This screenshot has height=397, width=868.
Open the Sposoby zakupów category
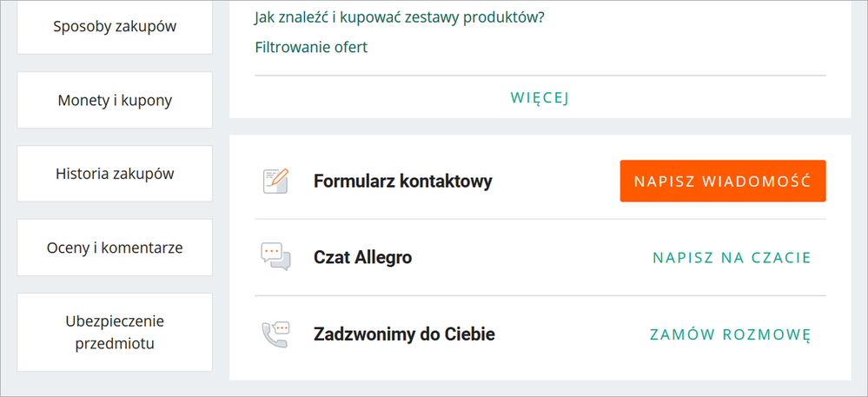115,26
